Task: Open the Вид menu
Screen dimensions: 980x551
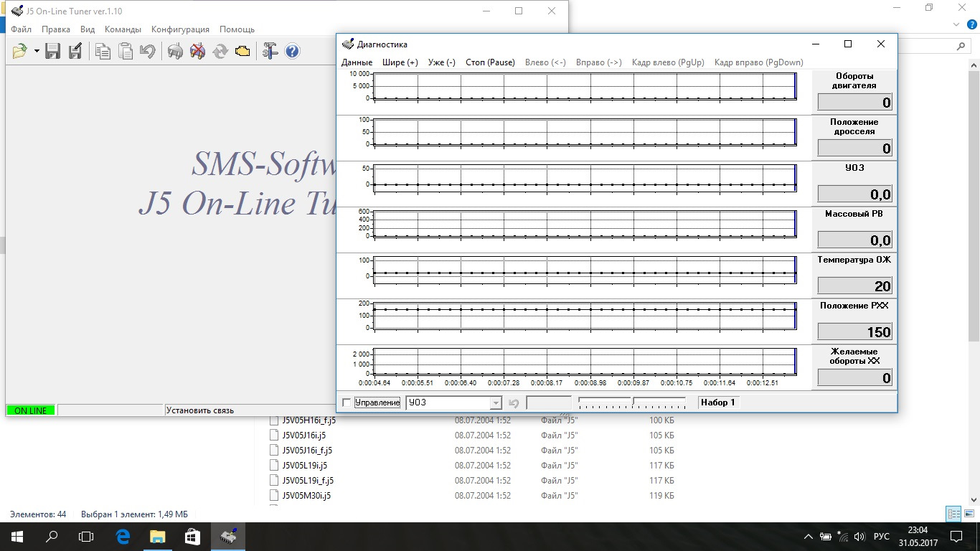Action: click(x=88, y=29)
